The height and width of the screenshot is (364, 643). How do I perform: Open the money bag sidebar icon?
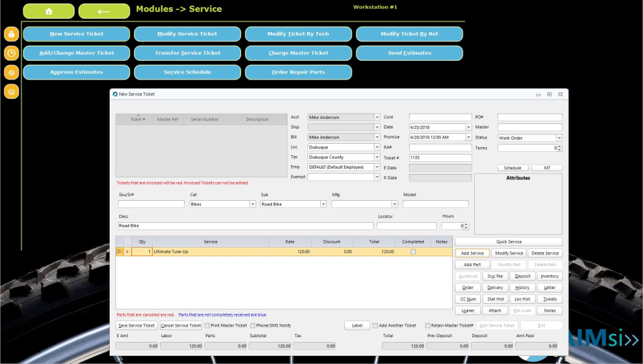(11, 34)
